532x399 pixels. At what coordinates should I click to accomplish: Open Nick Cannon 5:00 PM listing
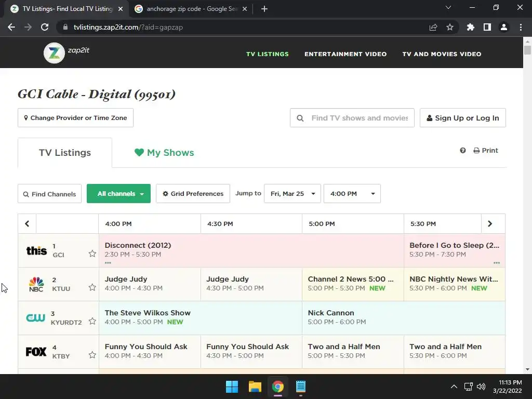point(403,318)
